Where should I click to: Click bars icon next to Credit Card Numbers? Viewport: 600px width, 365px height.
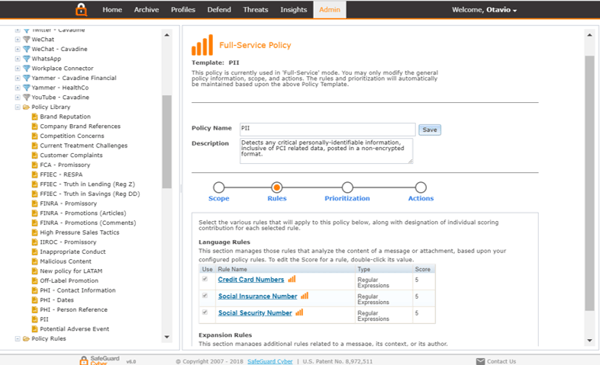[292, 279]
